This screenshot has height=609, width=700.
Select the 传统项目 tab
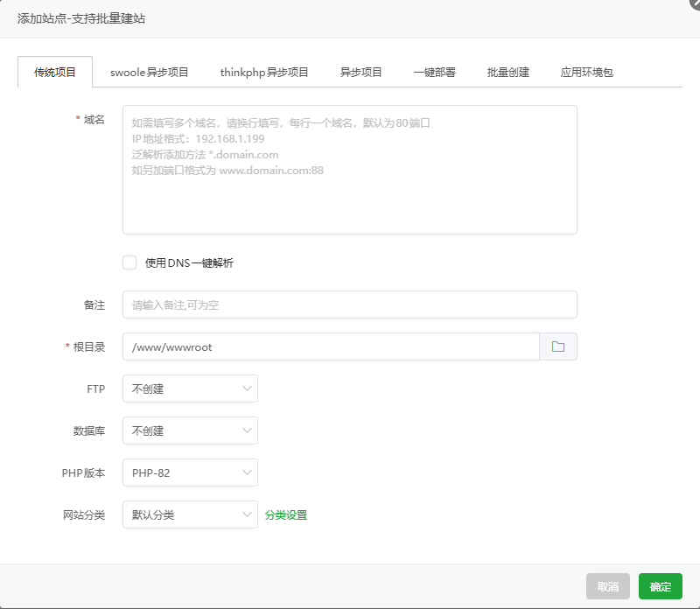pos(55,72)
